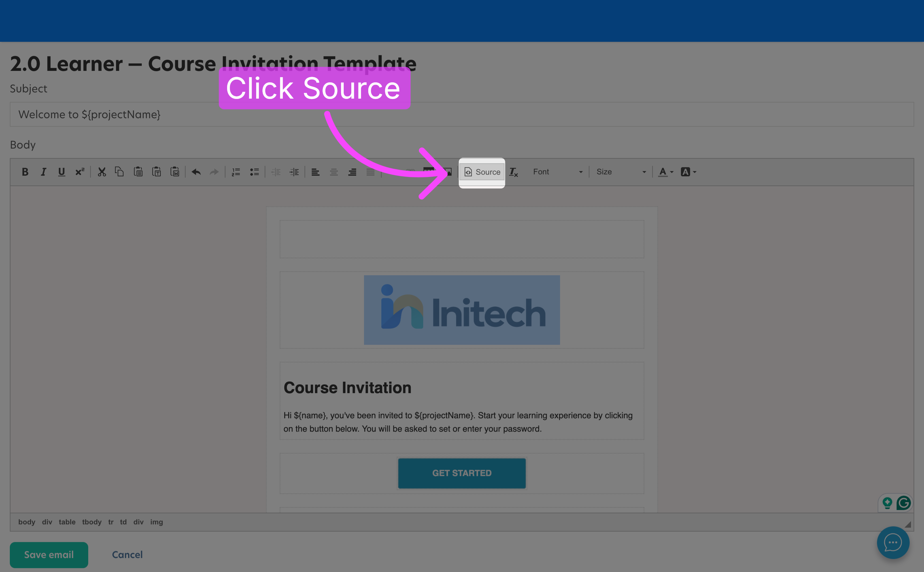The height and width of the screenshot is (572, 924).
Task: Select table in the elements path
Action: pos(67,522)
